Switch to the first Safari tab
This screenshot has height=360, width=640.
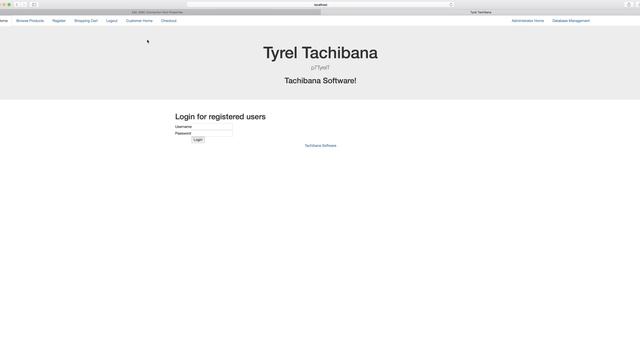tap(160, 12)
